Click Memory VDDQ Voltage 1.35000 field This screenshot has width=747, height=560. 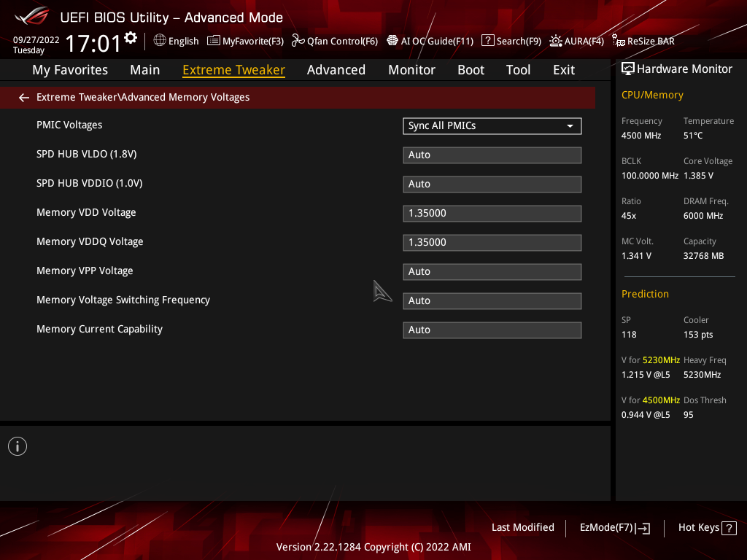point(492,242)
